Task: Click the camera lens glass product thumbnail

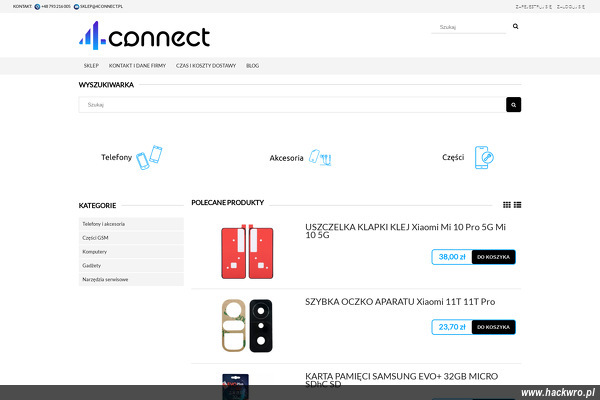Action: [247, 326]
